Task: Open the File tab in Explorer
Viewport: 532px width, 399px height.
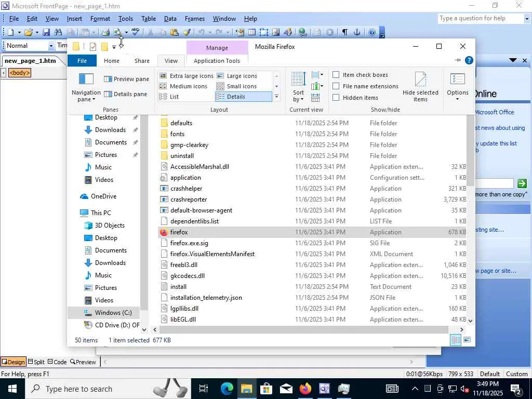Action: 82,61
